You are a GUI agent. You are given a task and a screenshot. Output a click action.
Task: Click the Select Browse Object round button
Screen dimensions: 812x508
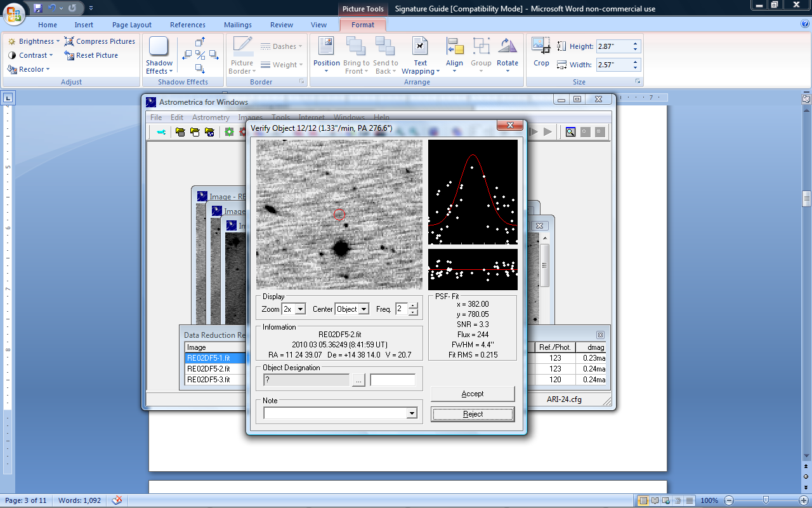tap(806, 477)
